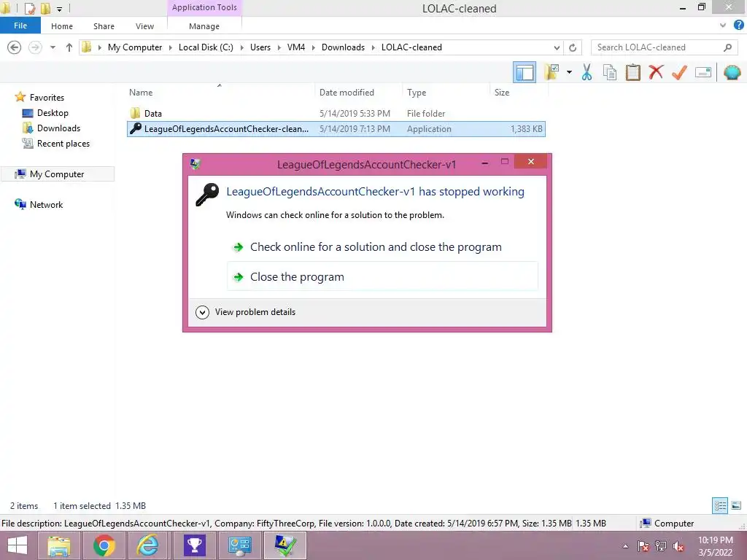Click Local Disk (C:) in the breadcrumb
Image resolution: width=747 pixels, height=560 pixels.
click(x=206, y=47)
